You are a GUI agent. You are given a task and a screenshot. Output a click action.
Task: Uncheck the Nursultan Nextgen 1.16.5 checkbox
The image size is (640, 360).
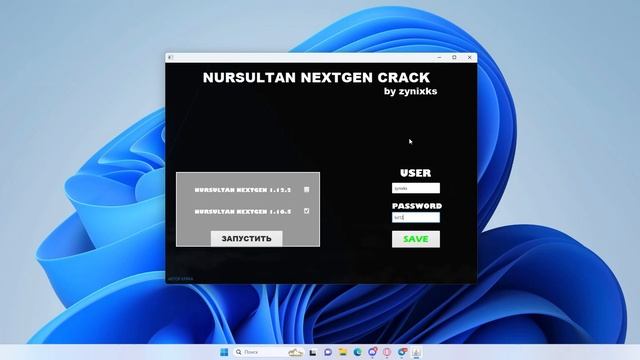coord(307,211)
